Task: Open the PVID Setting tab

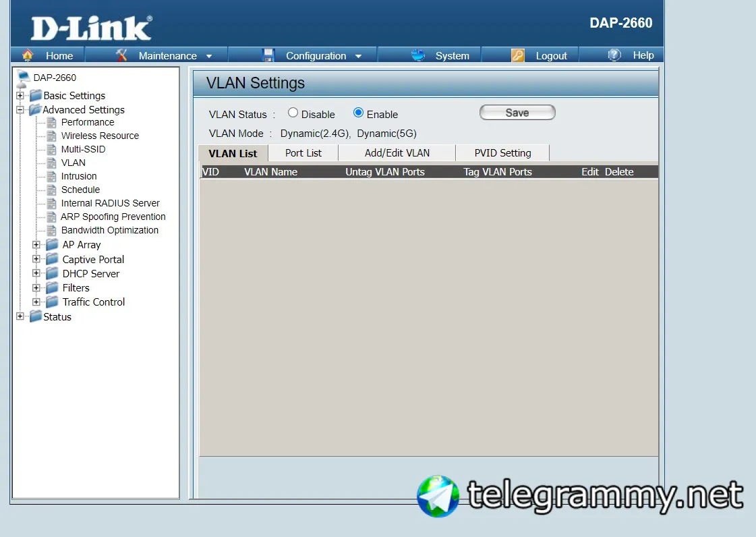Action: [502, 153]
